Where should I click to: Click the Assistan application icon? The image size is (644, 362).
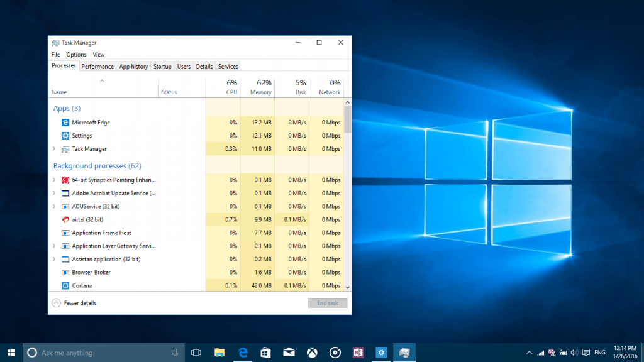[x=65, y=259]
